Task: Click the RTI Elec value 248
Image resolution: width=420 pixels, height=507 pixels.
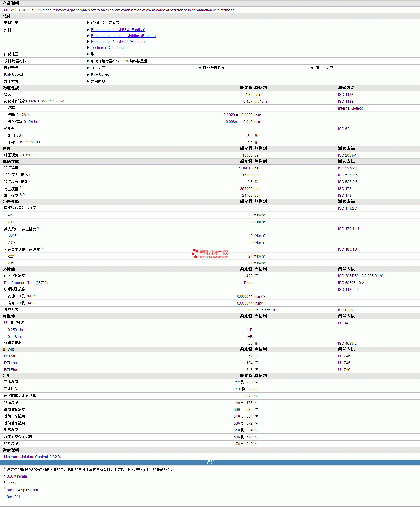Action: [x=249, y=370]
